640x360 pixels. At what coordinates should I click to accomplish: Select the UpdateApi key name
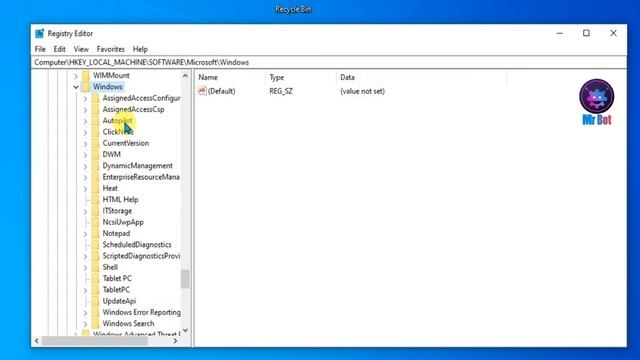[x=119, y=301]
